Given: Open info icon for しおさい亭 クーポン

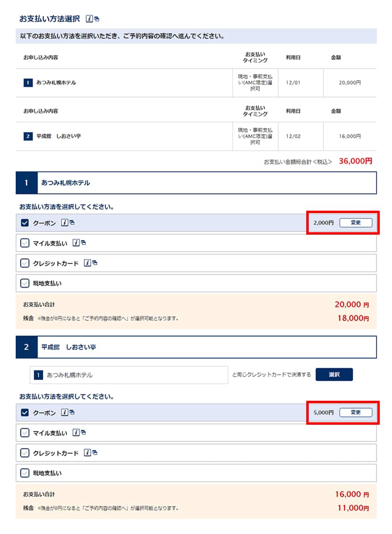Looking at the screenshot, I should [x=65, y=413].
